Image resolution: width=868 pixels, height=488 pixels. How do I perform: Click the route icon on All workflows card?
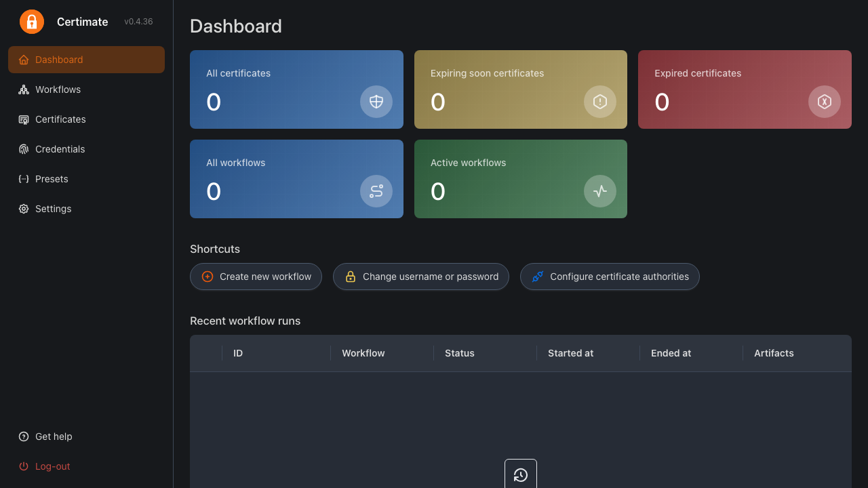point(376,191)
